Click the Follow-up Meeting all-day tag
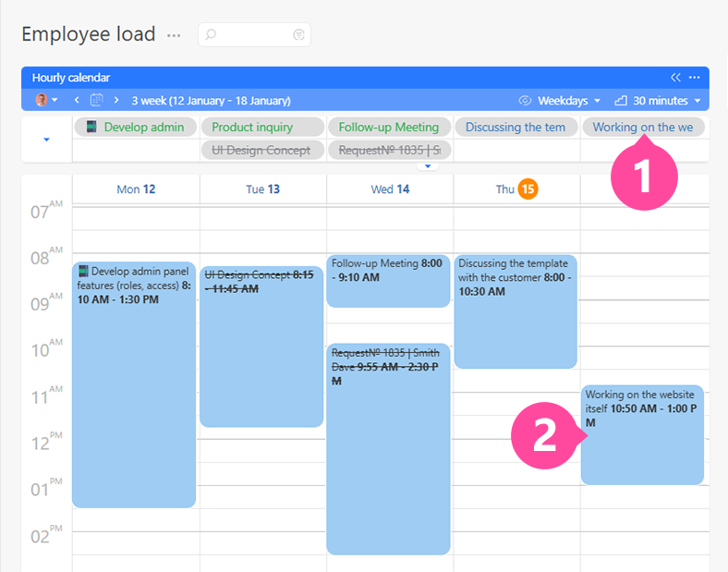This screenshot has width=728, height=572. point(389,127)
